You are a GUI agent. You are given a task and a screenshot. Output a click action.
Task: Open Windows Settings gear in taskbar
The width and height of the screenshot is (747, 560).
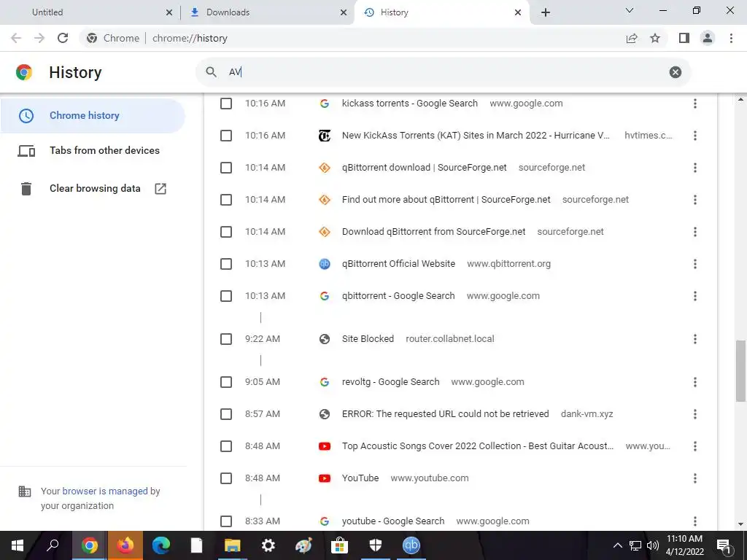pos(268,545)
